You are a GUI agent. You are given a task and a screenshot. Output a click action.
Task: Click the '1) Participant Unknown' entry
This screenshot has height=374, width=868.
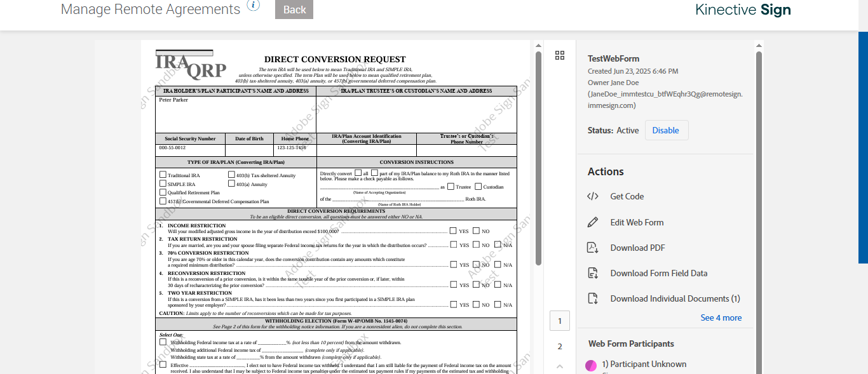click(x=644, y=364)
